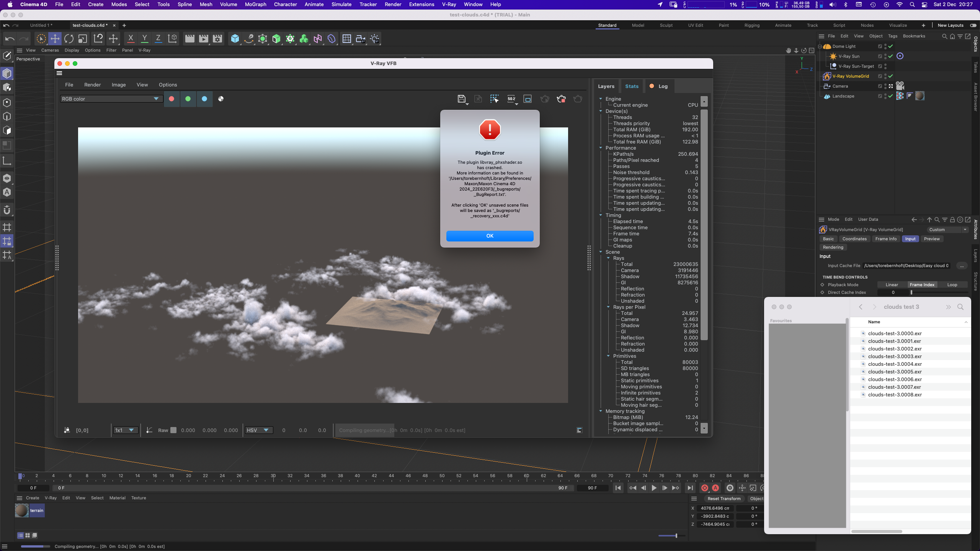Click Direct Cache Index value field
Viewport: 980px width, 551px height.
(893, 292)
